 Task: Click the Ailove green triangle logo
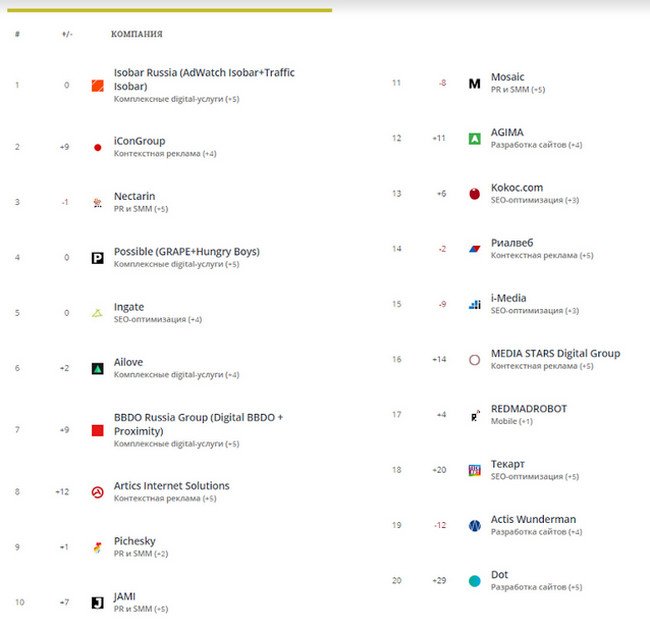pyautogui.click(x=97, y=368)
